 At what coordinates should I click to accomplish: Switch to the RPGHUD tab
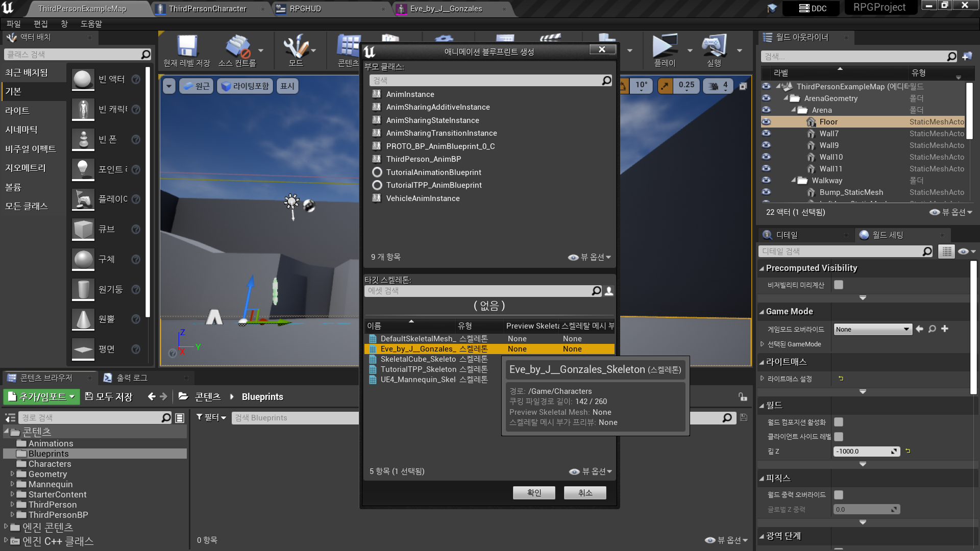[x=306, y=8]
